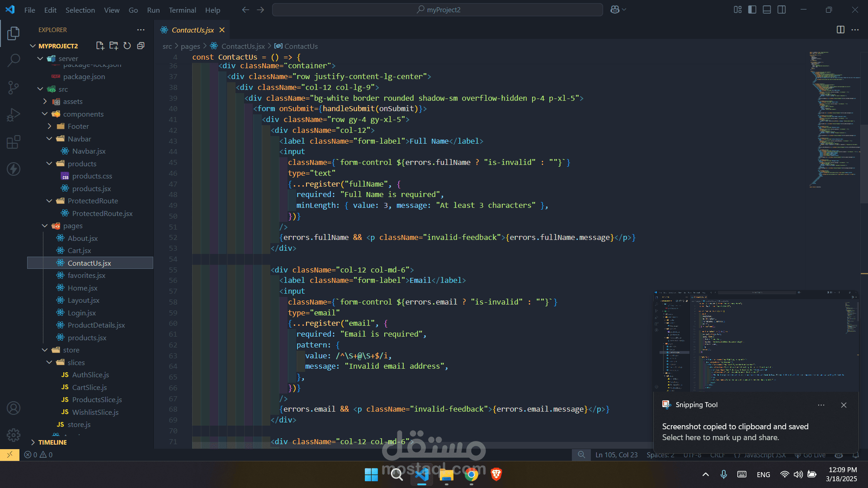Split the editor to the right
The image size is (868, 488).
840,30
